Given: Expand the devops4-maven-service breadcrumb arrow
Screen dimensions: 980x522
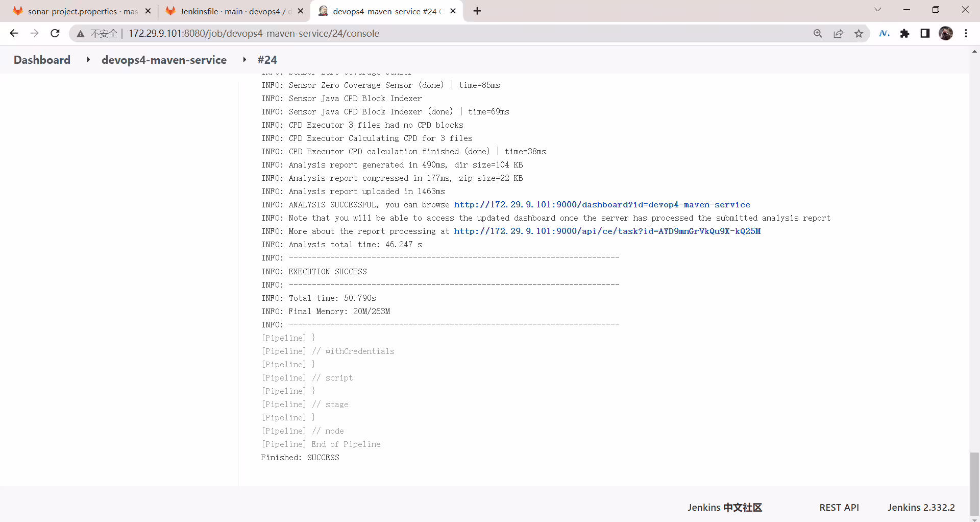Looking at the screenshot, I should coord(244,60).
